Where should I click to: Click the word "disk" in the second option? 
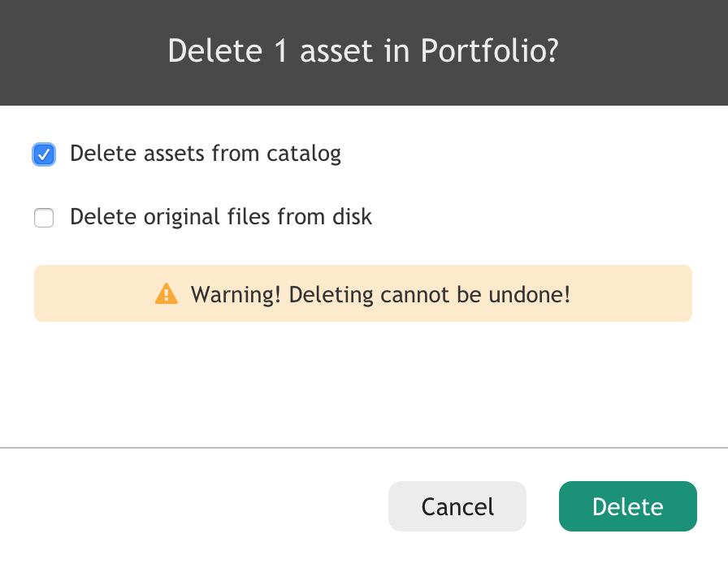352,216
